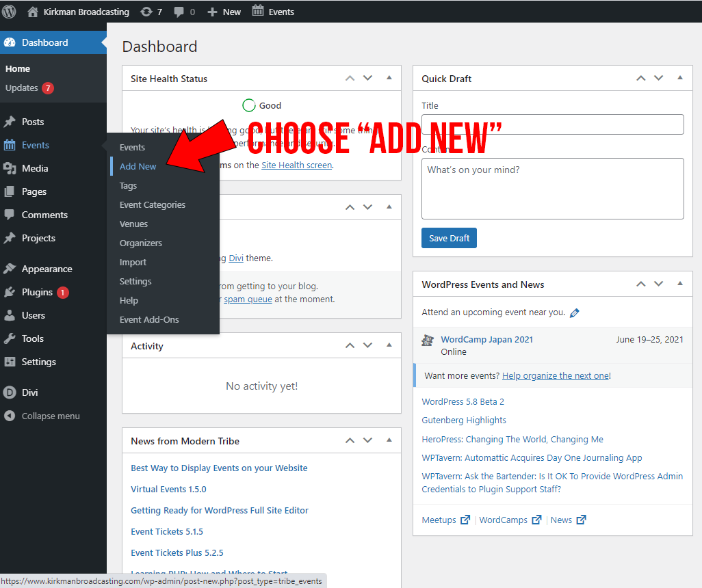Open Virtual Events 1.5.0 link
The width and height of the screenshot is (702, 588).
click(x=168, y=490)
